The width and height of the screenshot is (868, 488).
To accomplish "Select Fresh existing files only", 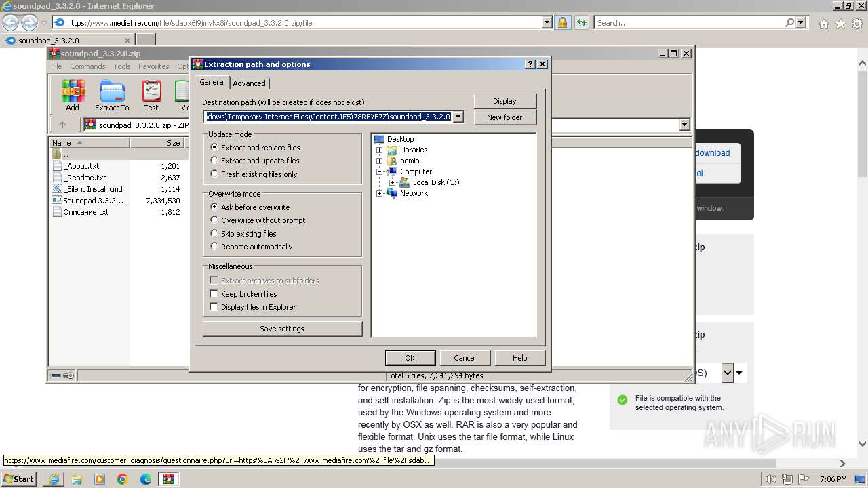I will [x=214, y=174].
